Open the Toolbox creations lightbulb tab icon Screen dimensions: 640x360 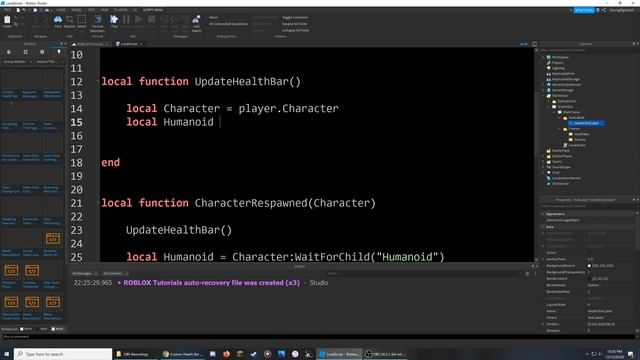pos(59,52)
